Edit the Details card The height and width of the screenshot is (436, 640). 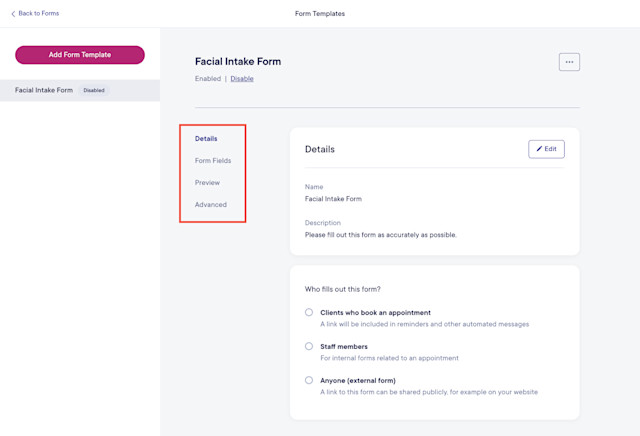(546, 149)
